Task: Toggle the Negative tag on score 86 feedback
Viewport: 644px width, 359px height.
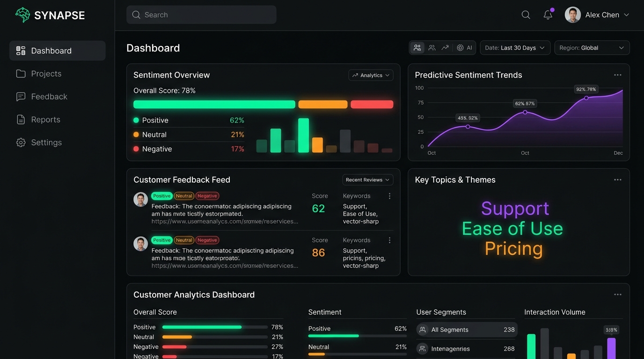Action: [207, 240]
